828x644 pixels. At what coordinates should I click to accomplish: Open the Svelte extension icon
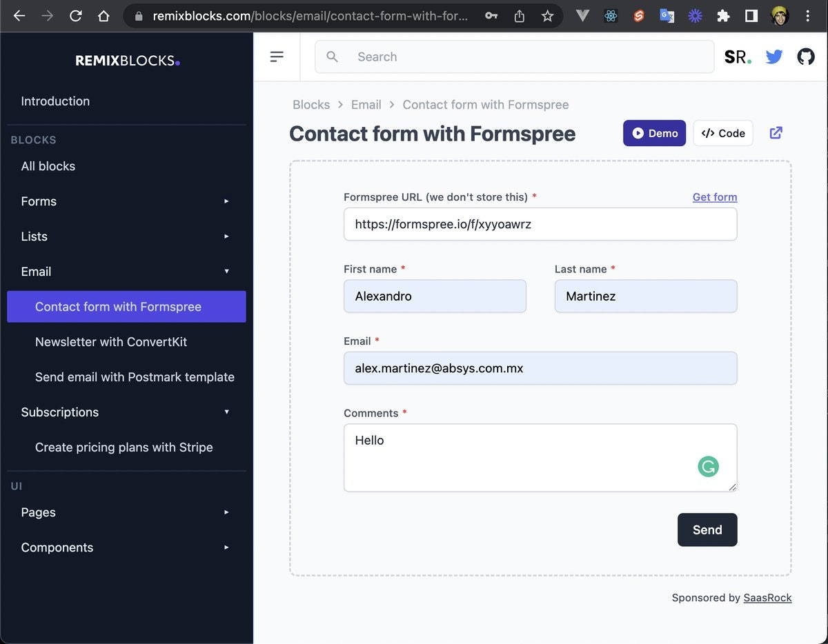pos(639,16)
